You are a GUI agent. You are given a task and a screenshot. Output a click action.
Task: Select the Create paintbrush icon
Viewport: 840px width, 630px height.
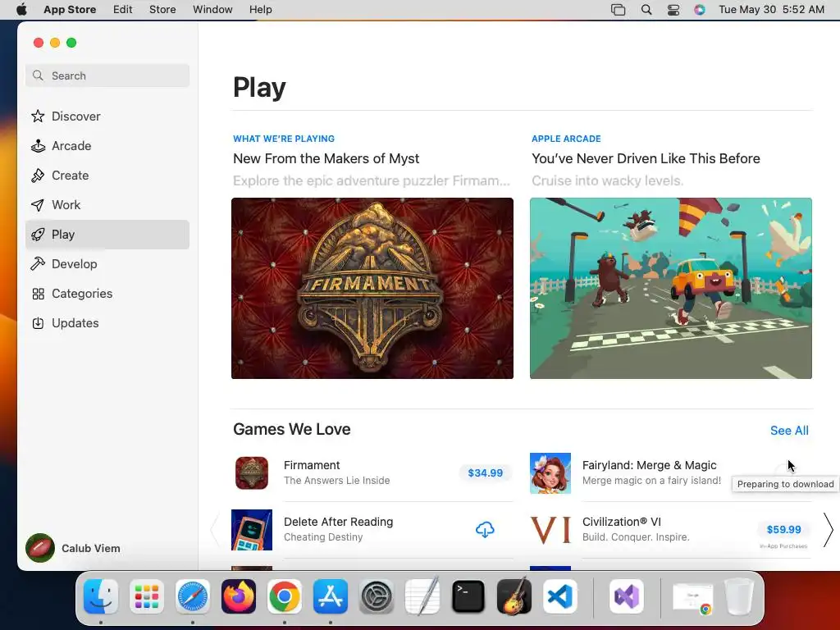(38, 176)
